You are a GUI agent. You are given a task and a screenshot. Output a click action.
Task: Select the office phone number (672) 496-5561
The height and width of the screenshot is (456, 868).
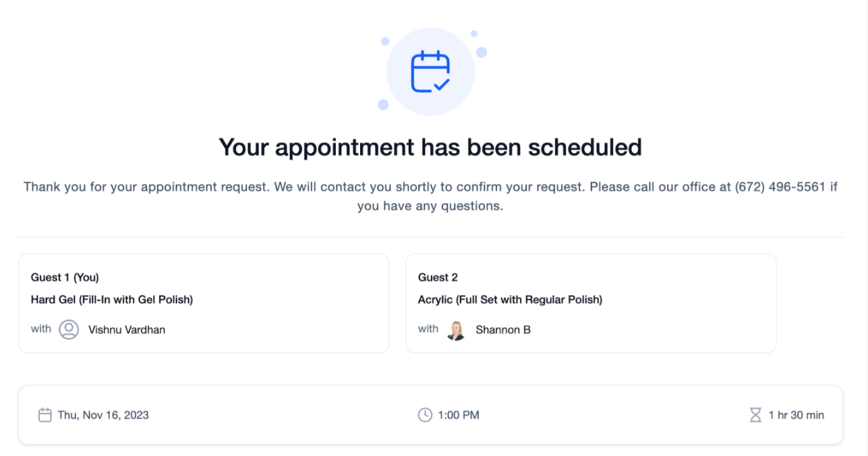click(780, 187)
